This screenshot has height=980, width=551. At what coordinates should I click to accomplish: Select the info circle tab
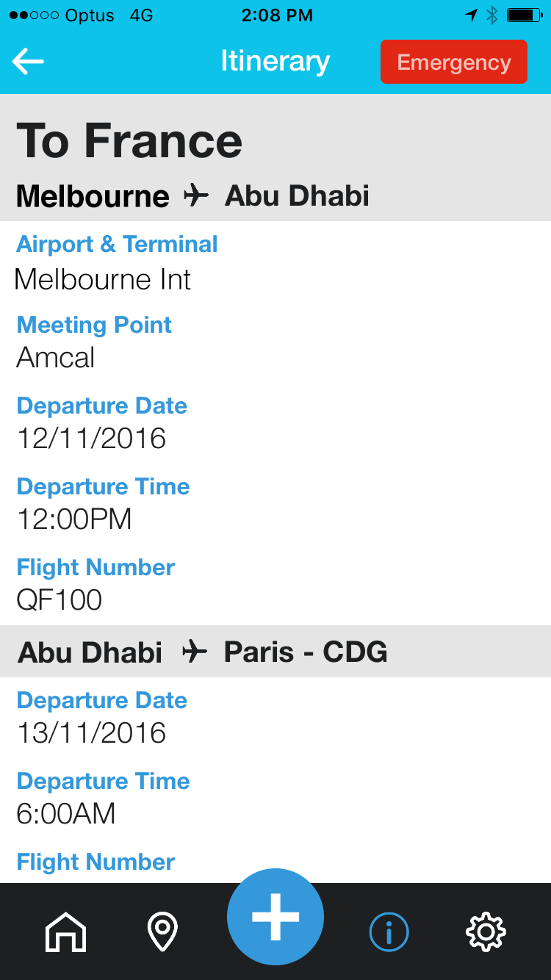pyautogui.click(x=389, y=932)
